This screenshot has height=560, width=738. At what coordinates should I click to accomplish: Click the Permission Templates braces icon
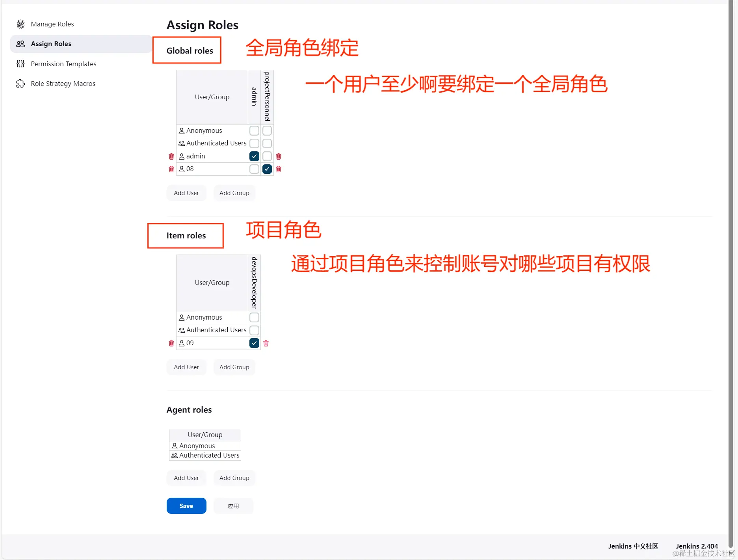[x=20, y=63]
